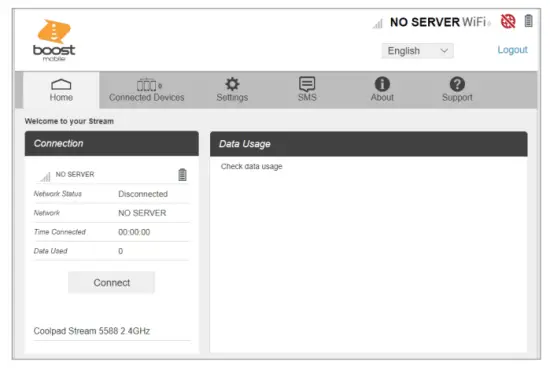This screenshot has height=373, width=550.
Task: Click the SMS message icon
Action: (x=307, y=84)
